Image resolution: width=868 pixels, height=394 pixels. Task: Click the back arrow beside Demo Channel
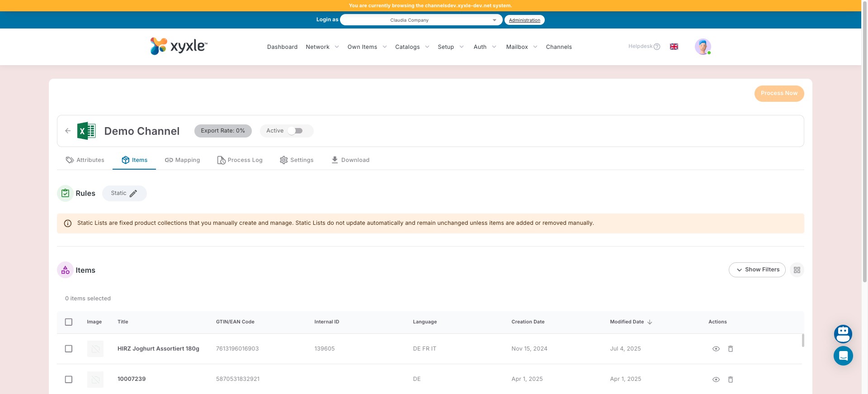point(68,131)
